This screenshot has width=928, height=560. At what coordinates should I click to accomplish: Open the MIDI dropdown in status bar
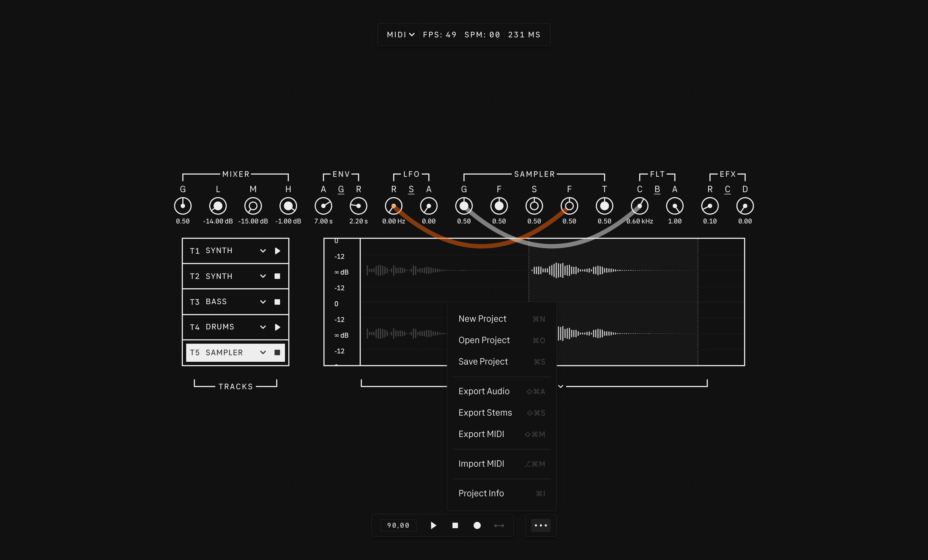tap(401, 35)
